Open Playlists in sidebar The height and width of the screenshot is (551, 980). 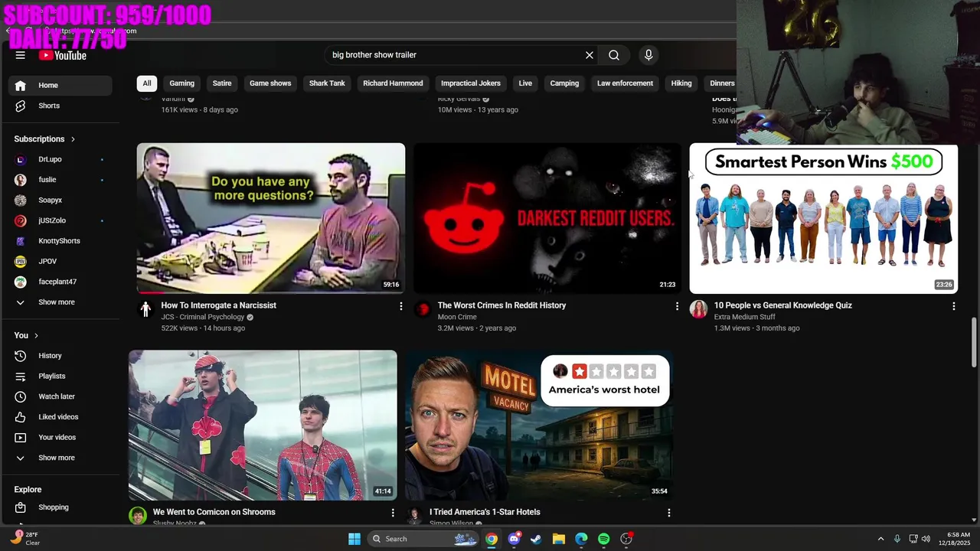[x=60, y=376]
